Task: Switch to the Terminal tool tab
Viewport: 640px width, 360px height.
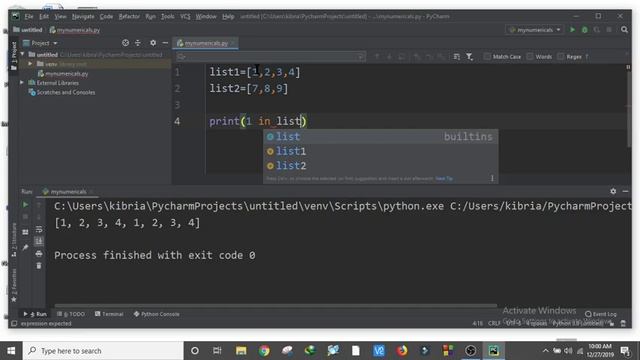Action: pos(109,314)
